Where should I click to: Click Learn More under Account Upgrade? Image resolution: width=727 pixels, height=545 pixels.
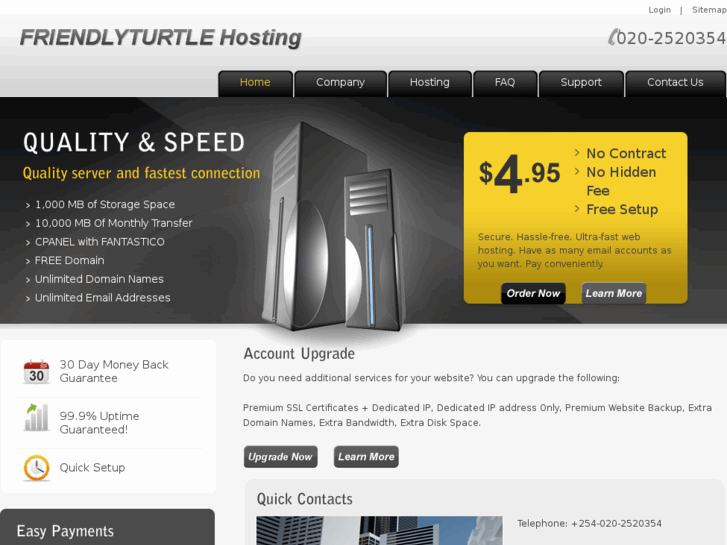(x=366, y=457)
